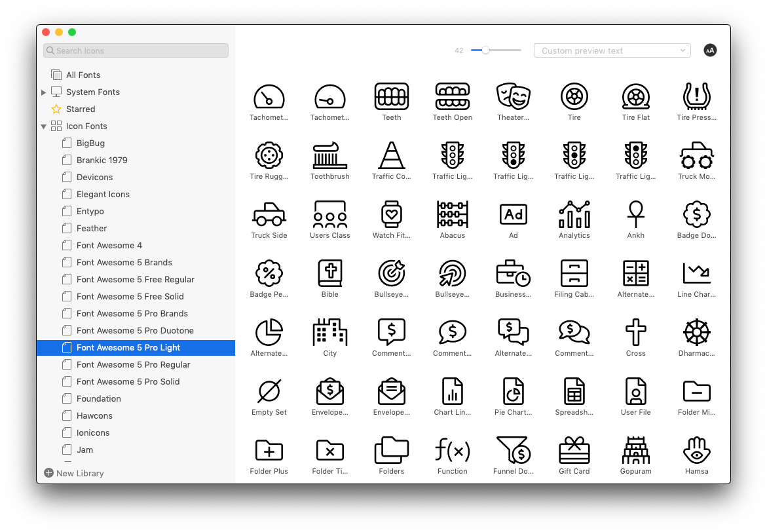Select the Bible icon
The image size is (767, 532).
330,272
